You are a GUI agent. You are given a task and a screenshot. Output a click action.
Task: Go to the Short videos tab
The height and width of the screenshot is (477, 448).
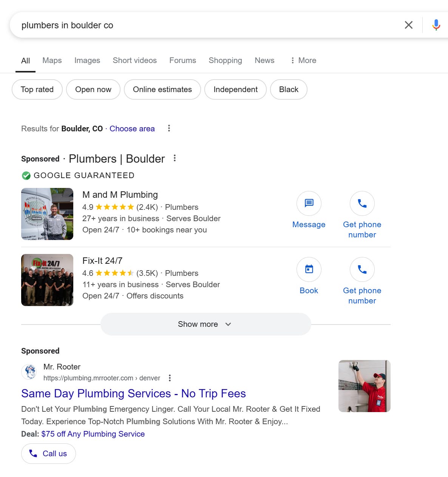134,60
